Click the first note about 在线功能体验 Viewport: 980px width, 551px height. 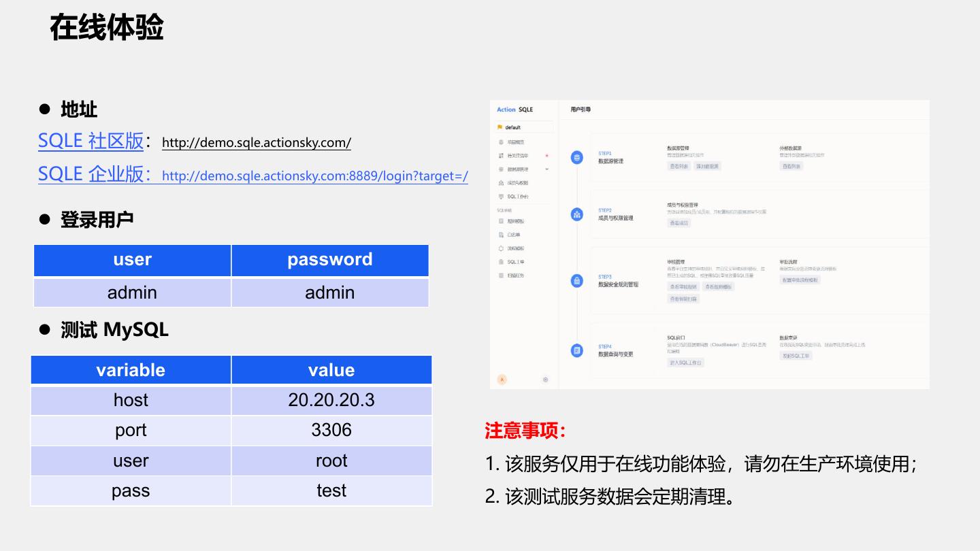click(x=701, y=464)
